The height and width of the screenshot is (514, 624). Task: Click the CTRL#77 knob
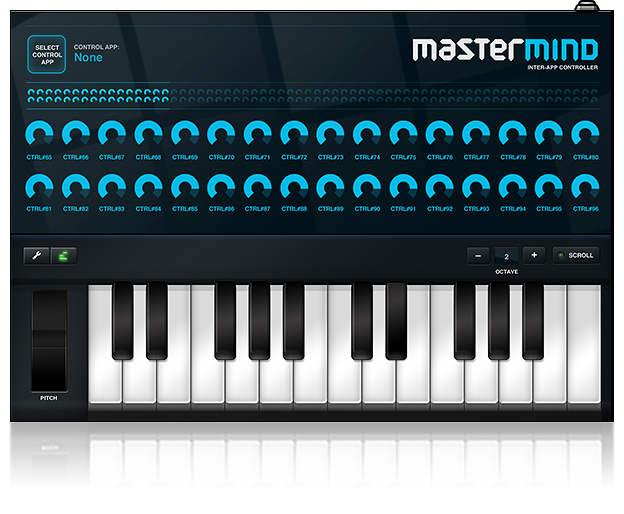coord(476,133)
